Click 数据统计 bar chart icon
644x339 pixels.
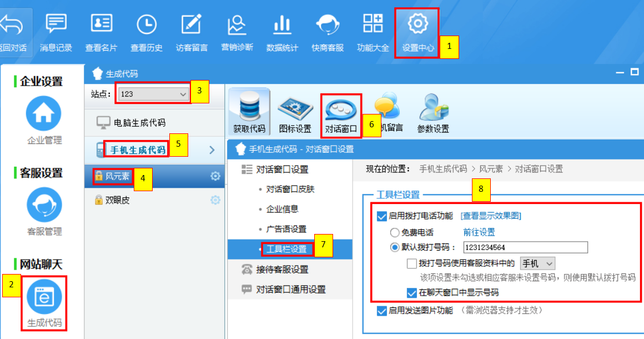point(282,24)
